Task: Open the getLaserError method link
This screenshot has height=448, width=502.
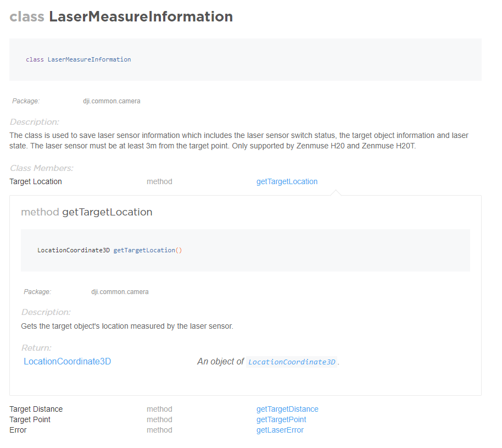Action: (x=280, y=430)
